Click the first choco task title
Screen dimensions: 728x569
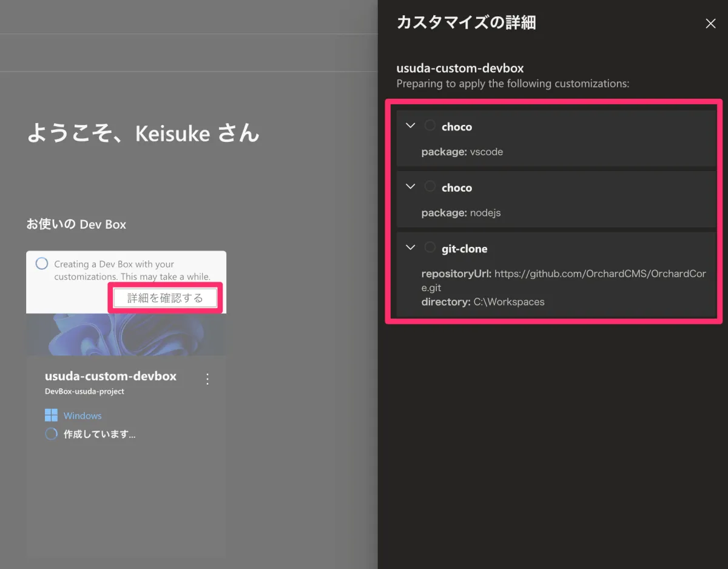tap(457, 127)
